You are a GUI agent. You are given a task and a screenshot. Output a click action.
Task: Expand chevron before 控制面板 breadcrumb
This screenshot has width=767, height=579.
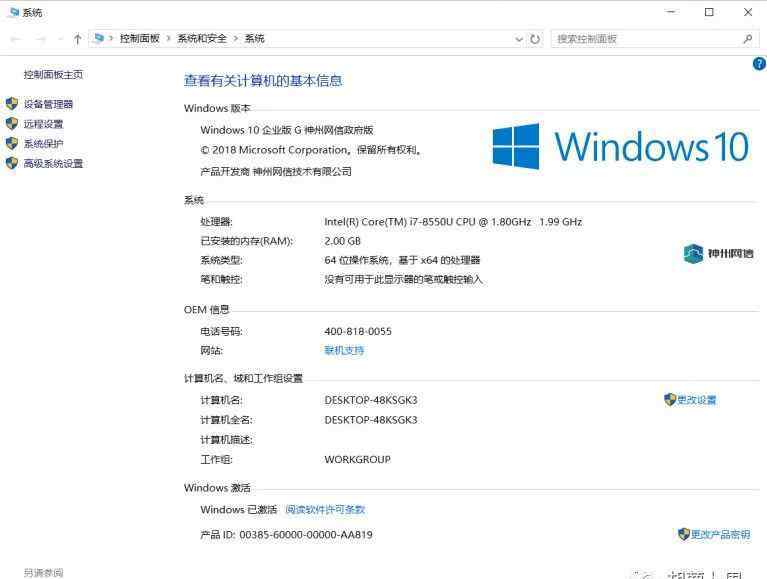pyautogui.click(x=111, y=39)
